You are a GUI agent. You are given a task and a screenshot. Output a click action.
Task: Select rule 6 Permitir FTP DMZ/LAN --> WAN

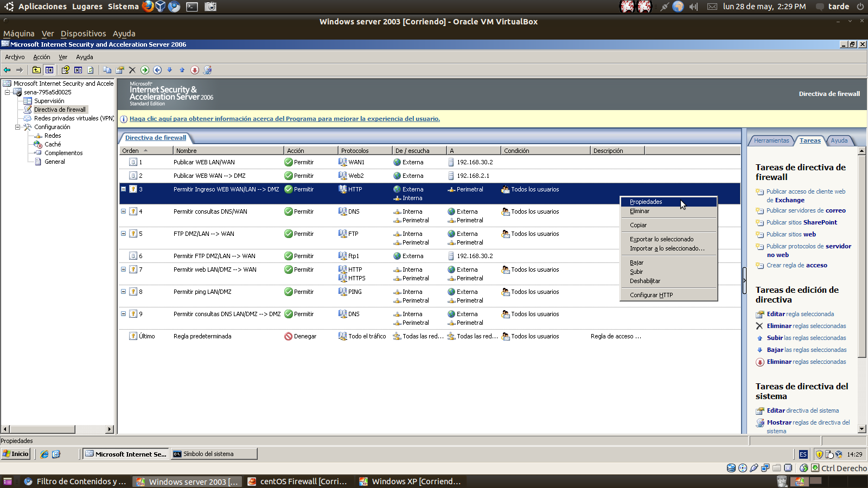pyautogui.click(x=430, y=256)
